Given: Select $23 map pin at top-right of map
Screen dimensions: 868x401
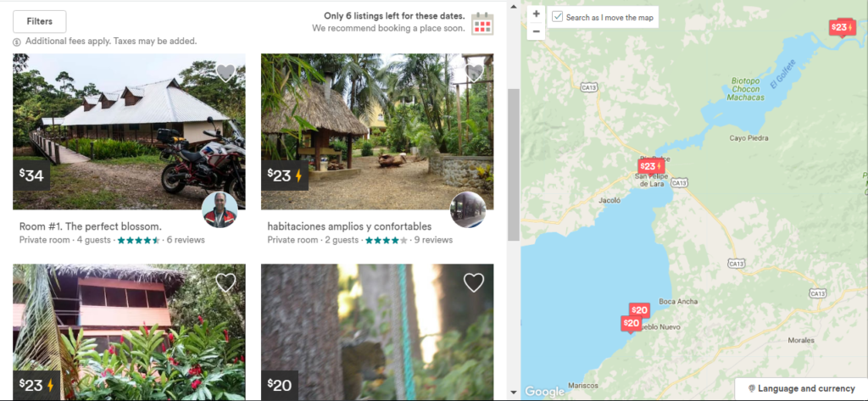Looking at the screenshot, I should 842,27.
